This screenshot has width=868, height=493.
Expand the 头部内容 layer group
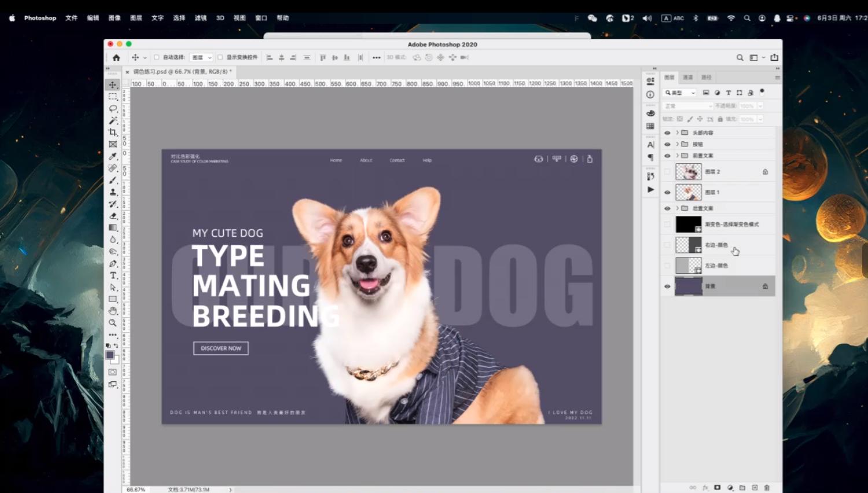(x=677, y=133)
